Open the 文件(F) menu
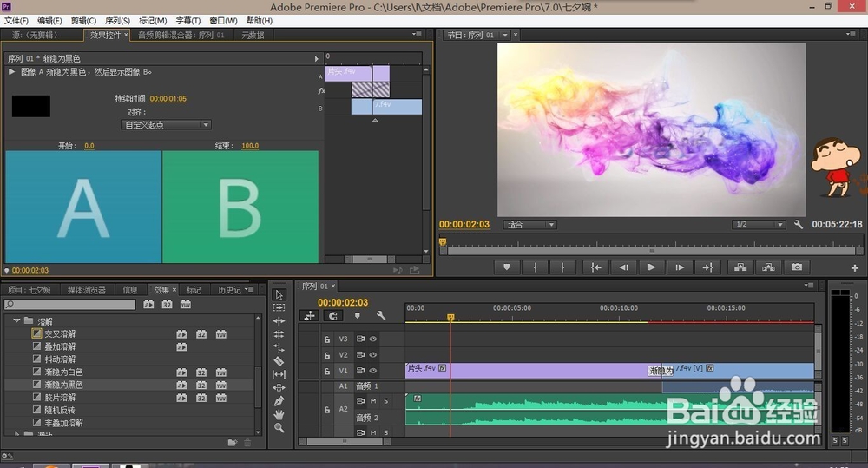868x468 pixels. 16,21
